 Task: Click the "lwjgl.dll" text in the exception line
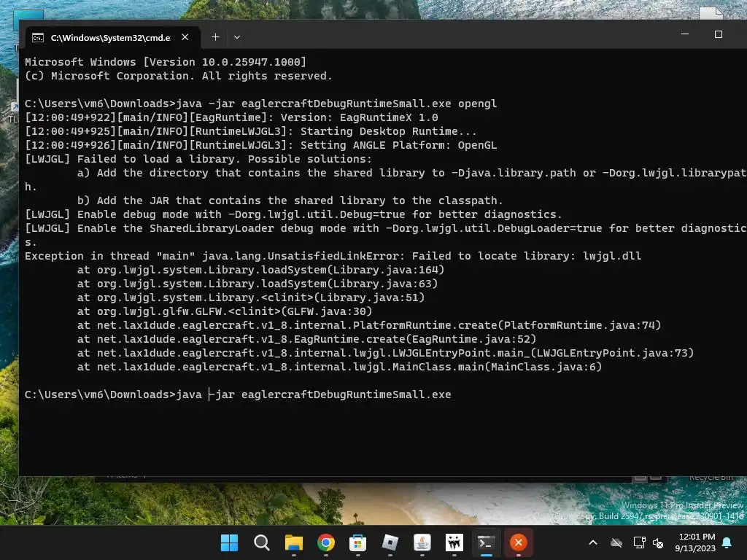click(612, 256)
